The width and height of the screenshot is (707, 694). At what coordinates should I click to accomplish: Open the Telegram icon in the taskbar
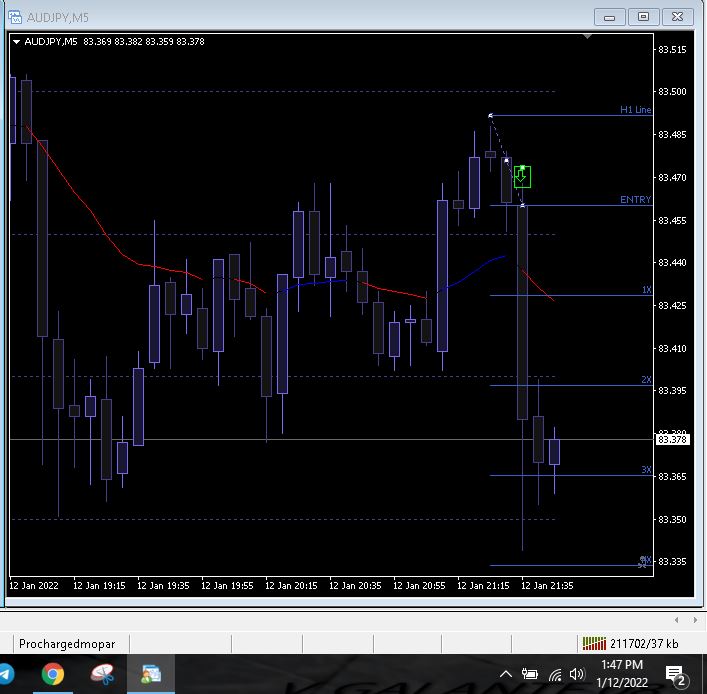(x=5, y=675)
